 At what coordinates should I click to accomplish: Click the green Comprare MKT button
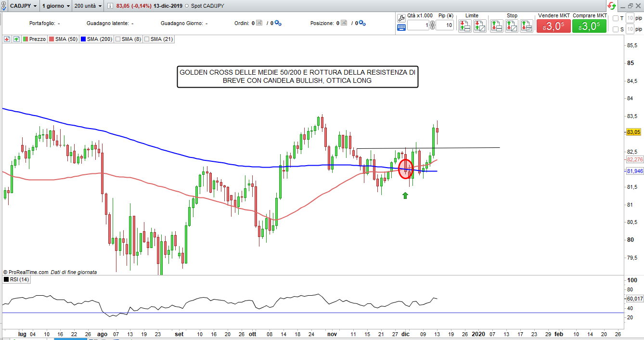click(x=589, y=26)
